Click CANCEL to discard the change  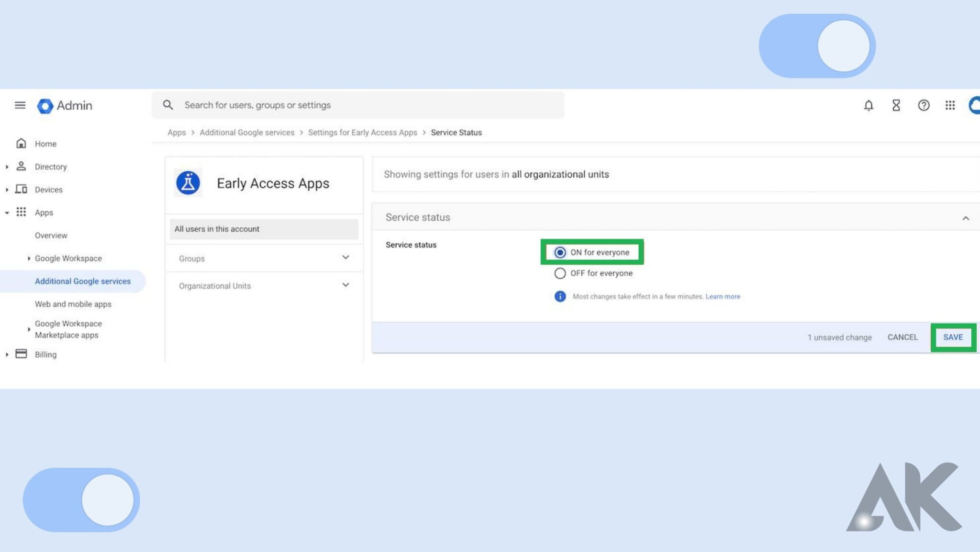pyautogui.click(x=902, y=337)
